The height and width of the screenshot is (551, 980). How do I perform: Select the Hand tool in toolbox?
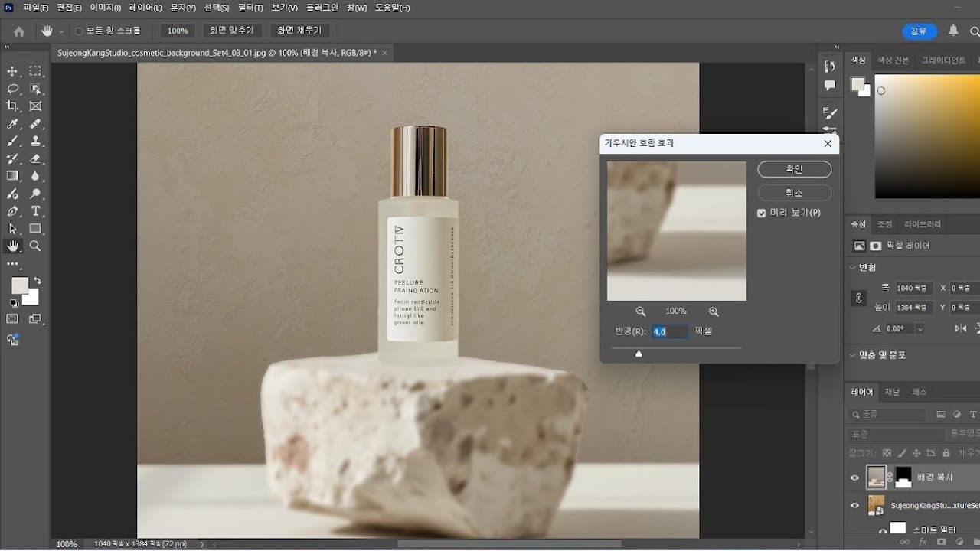tap(12, 246)
